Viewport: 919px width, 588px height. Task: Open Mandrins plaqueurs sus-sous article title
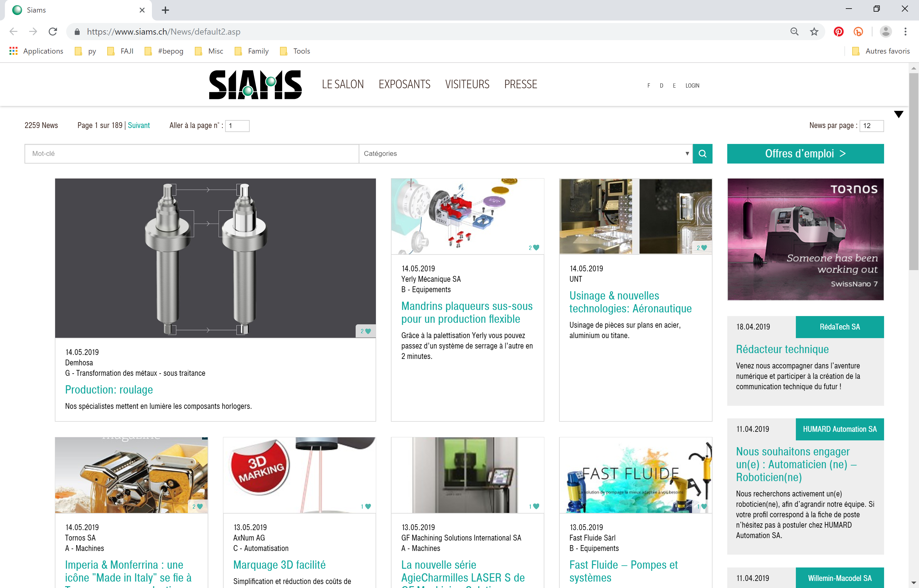[467, 313]
